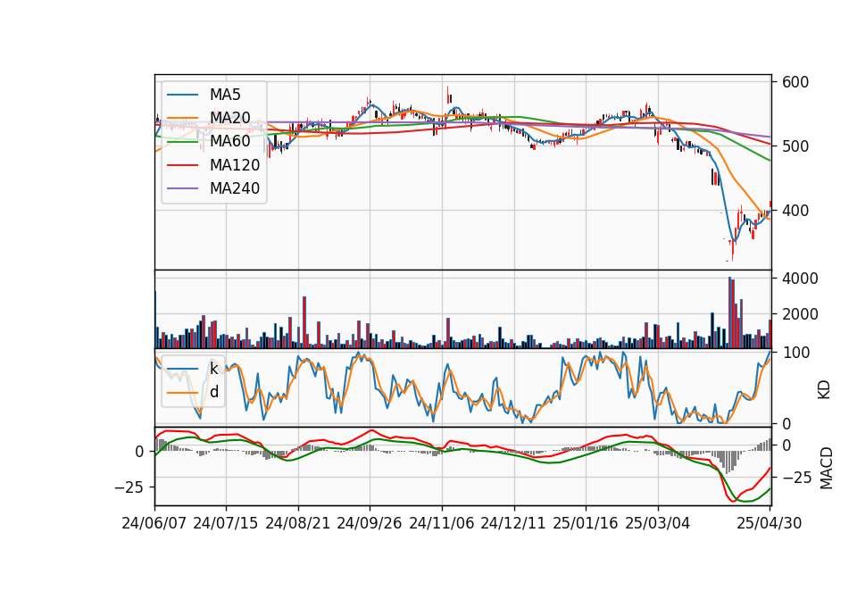
Task: Click the MA120 legend label
Action: pyautogui.click(x=235, y=165)
